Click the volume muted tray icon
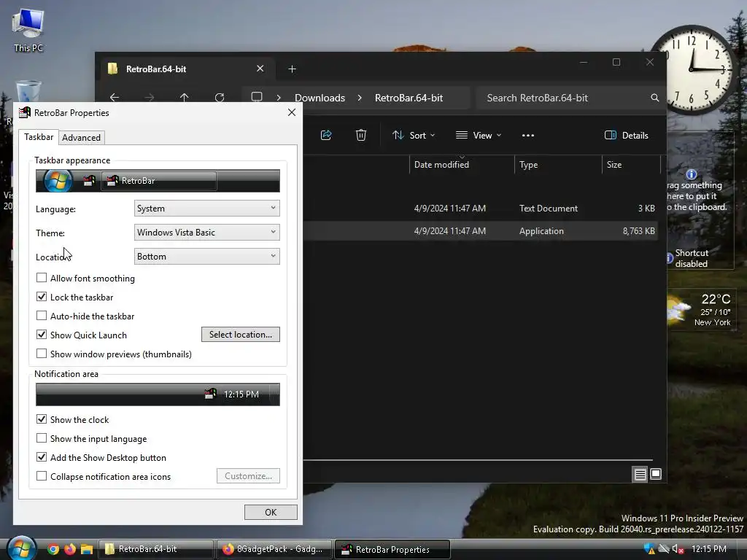Viewport: 747px width, 560px height. pos(678,549)
